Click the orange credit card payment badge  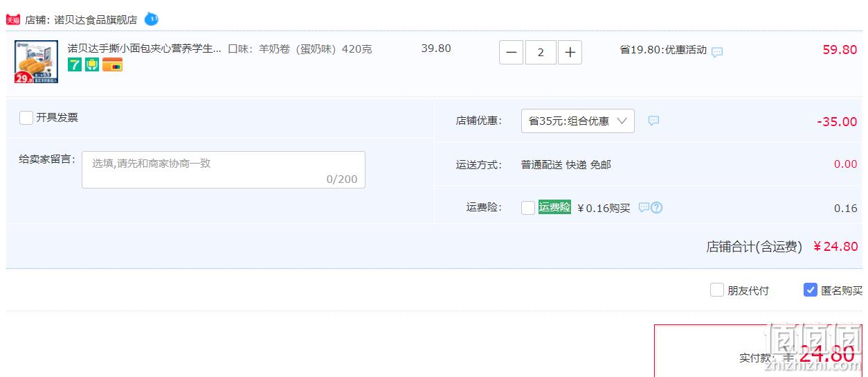click(x=112, y=64)
